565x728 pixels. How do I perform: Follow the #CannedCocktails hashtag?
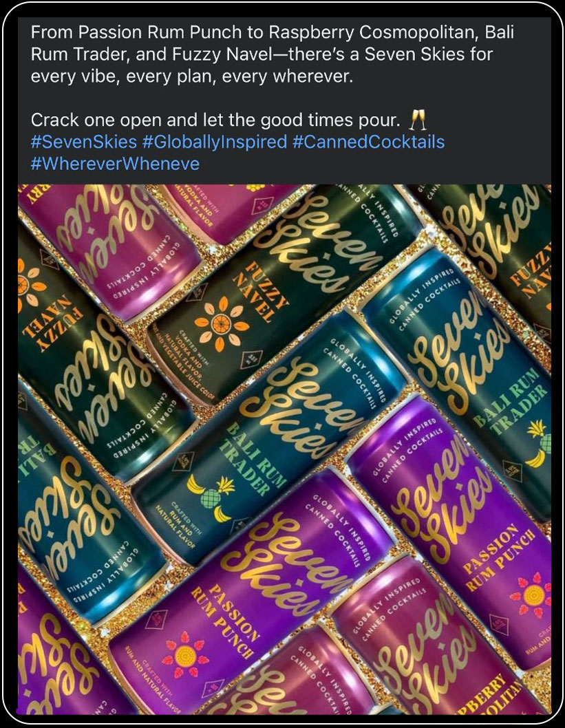[x=369, y=142]
